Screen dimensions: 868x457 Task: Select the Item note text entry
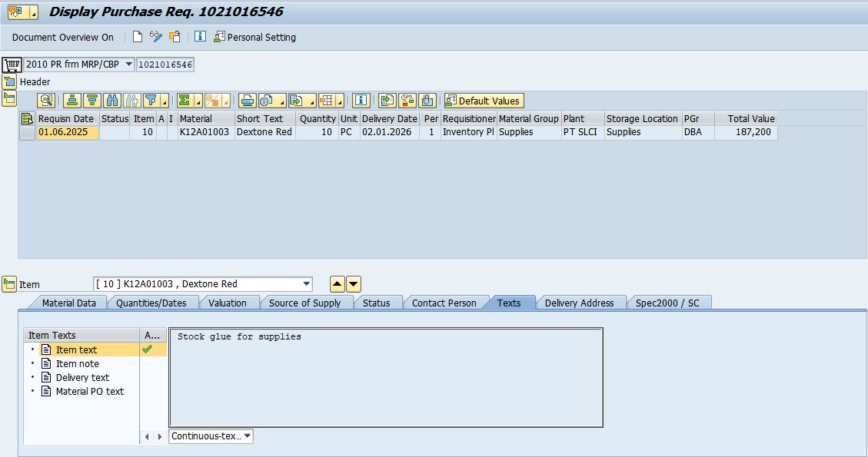[x=77, y=363]
